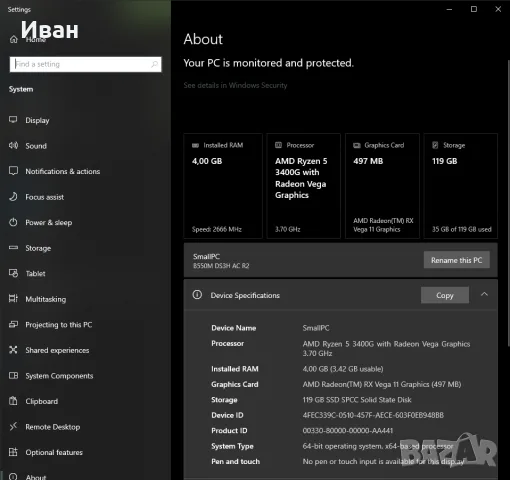Screen dimensions: 510x480
Task: Click the Pen and touch label
Action: pyautogui.click(x=236, y=461)
